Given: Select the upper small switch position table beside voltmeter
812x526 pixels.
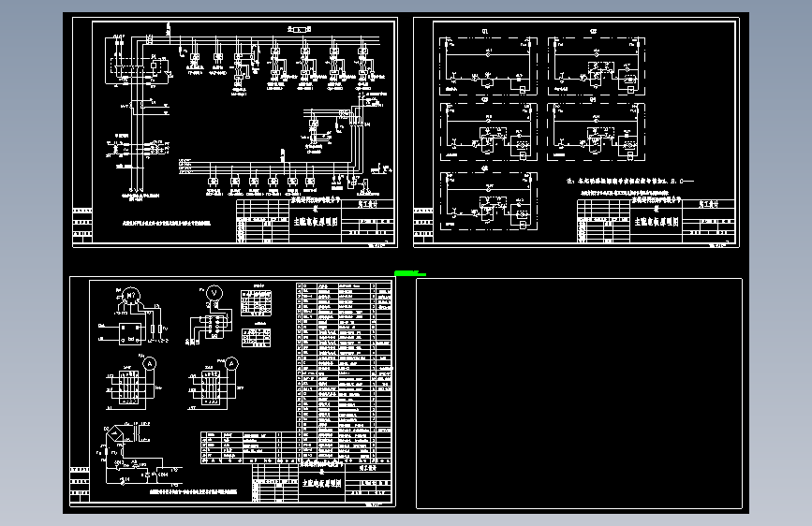Looking at the screenshot, I should pos(257,302).
